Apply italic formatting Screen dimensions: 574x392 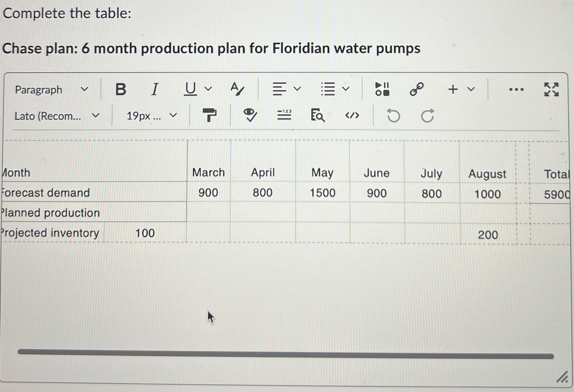155,90
